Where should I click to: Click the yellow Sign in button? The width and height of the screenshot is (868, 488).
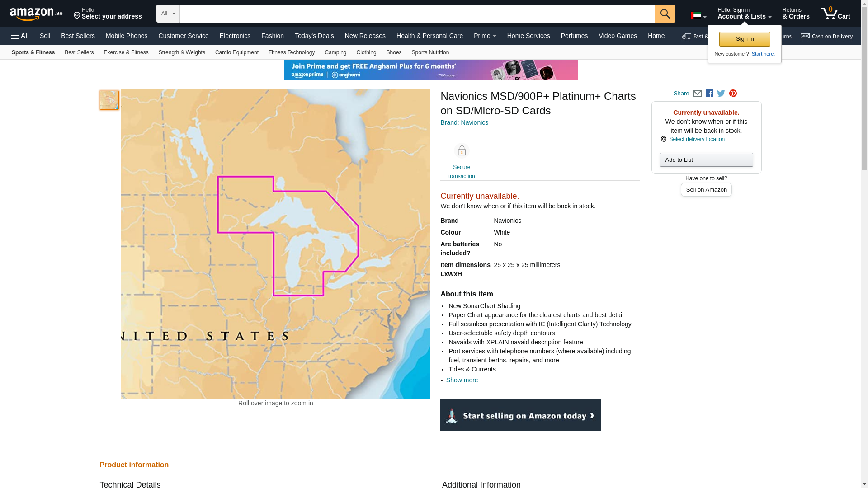pos(744,39)
